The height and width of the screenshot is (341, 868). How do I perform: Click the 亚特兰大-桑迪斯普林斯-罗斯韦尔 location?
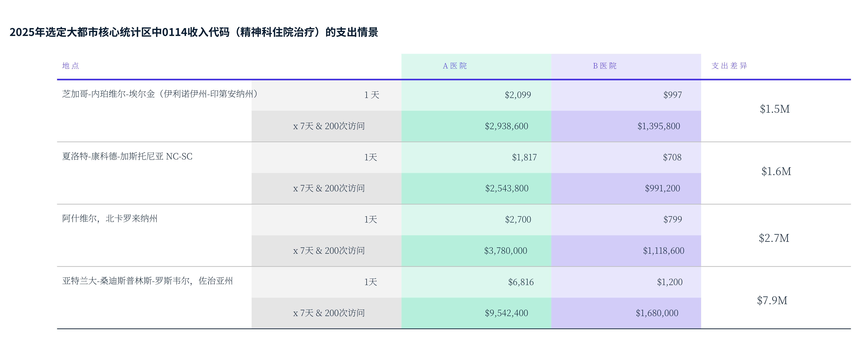(147, 281)
